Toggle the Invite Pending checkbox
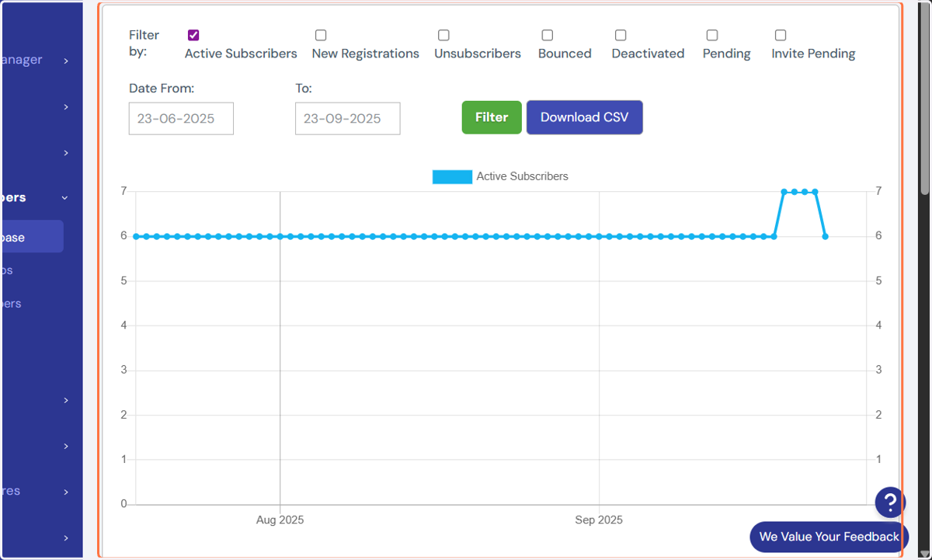The image size is (932, 560). tap(781, 35)
